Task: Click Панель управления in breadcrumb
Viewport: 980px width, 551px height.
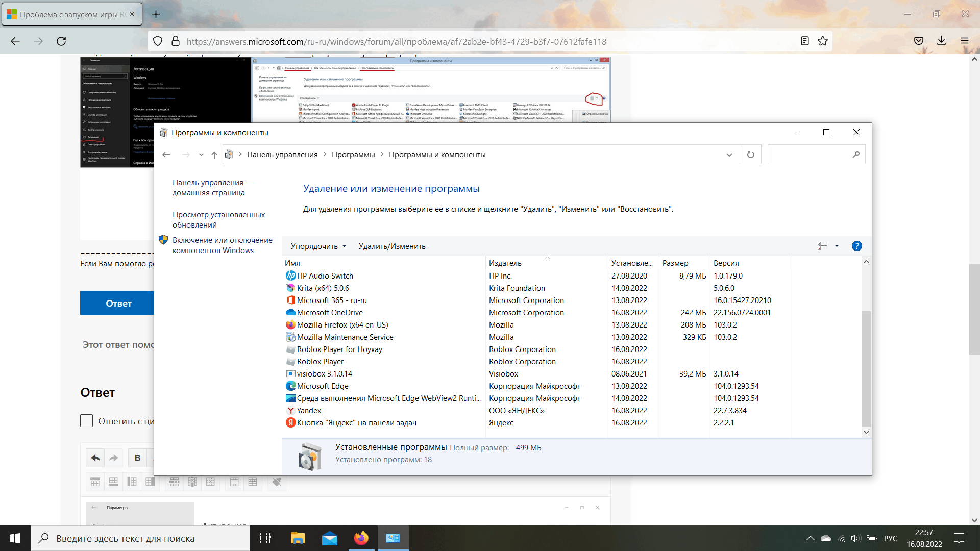Action: point(282,154)
